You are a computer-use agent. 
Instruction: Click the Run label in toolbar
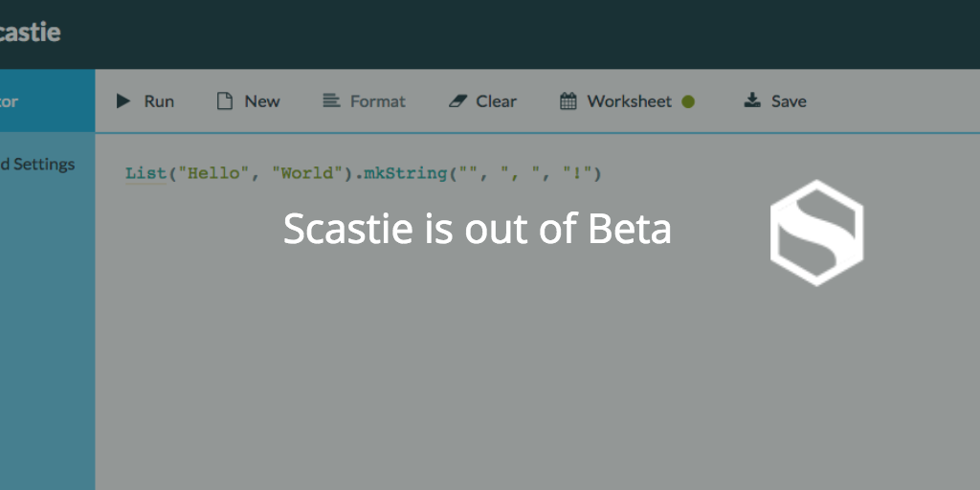point(159,101)
